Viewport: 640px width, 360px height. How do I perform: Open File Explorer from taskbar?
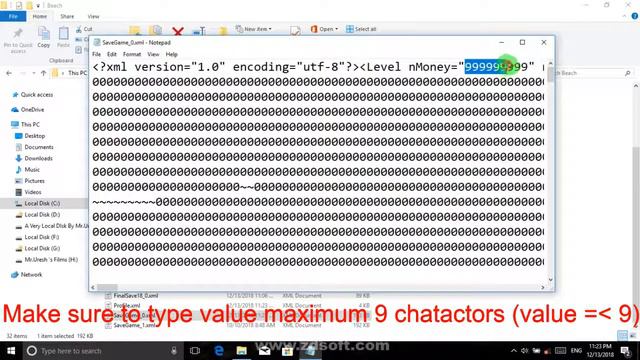pyautogui.click(x=242, y=351)
